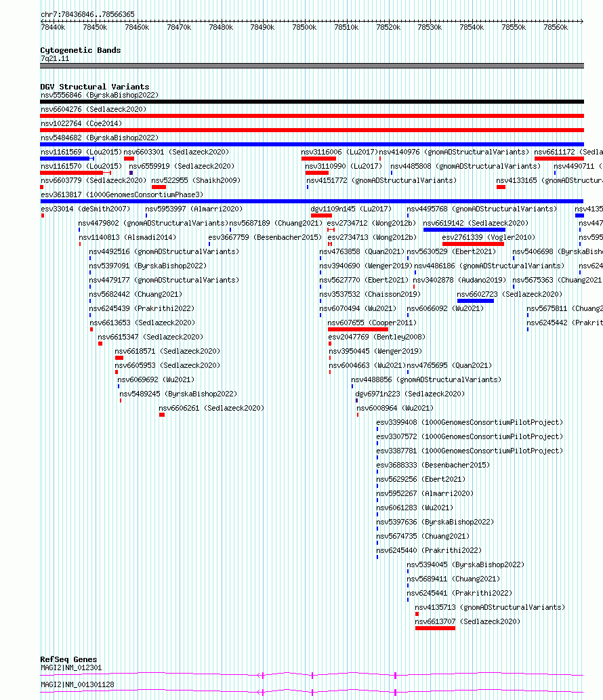
Task: Click the black bar under nsv5556846
Action: 312,102
